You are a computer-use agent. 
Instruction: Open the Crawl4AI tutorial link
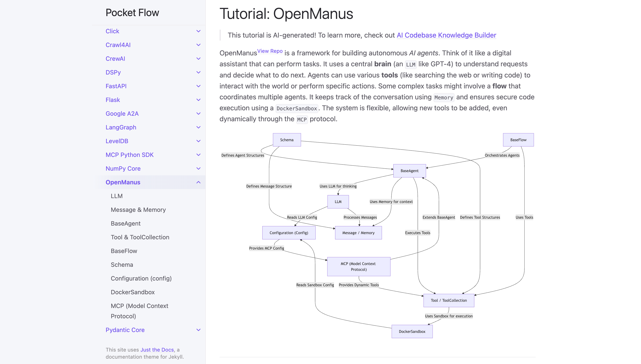tap(118, 45)
